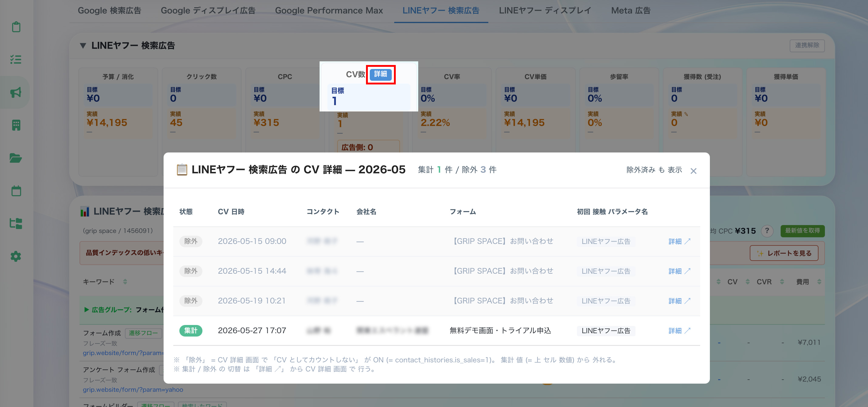Click the ¥7,011 cost cell

(809, 343)
